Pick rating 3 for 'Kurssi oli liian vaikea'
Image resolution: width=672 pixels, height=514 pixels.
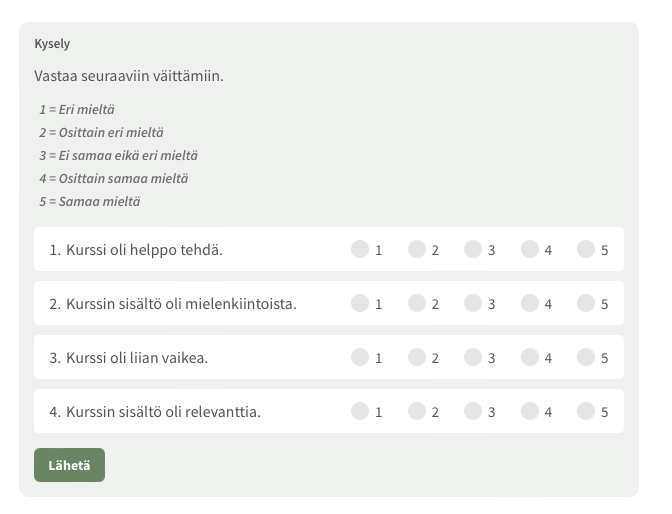[x=473, y=357]
